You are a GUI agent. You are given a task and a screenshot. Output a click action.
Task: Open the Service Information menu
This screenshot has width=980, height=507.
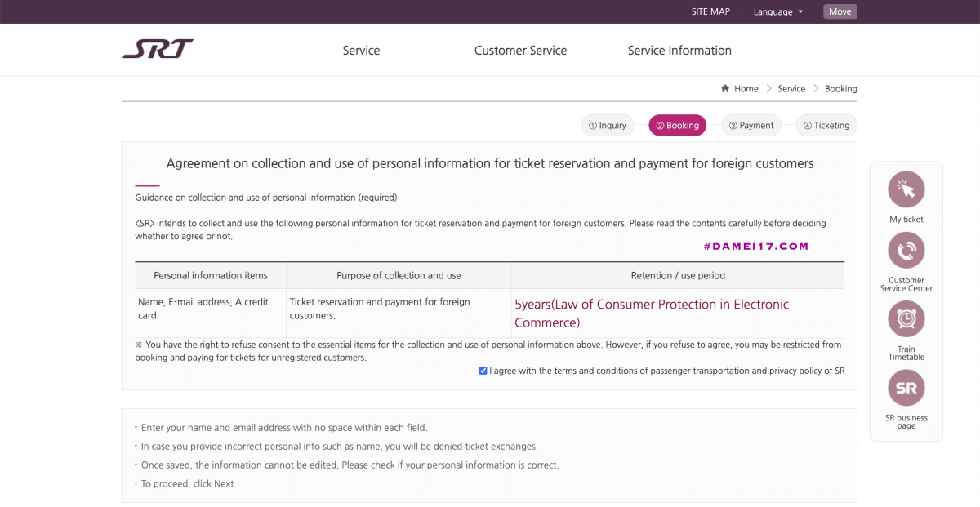679,51
